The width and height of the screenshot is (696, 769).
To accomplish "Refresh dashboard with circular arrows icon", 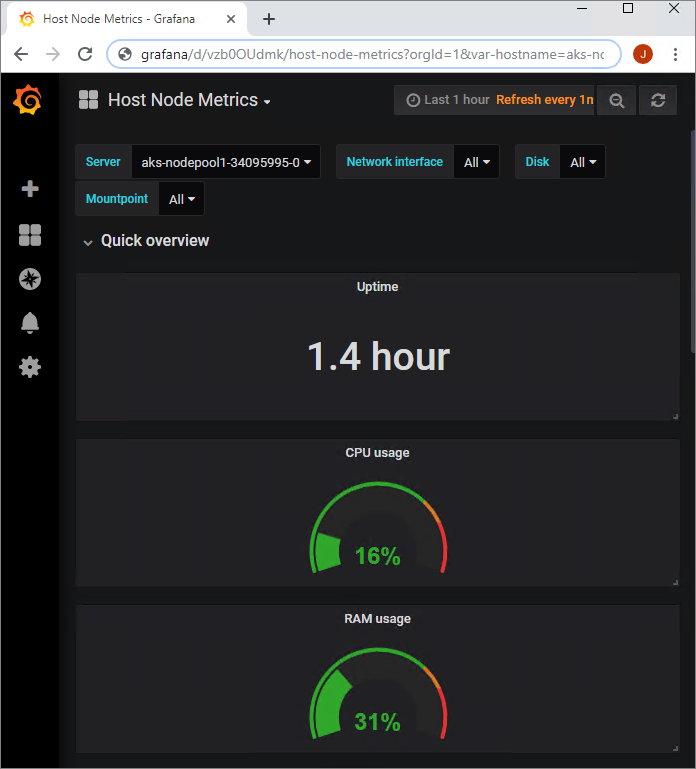I will [x=658, y=101].
